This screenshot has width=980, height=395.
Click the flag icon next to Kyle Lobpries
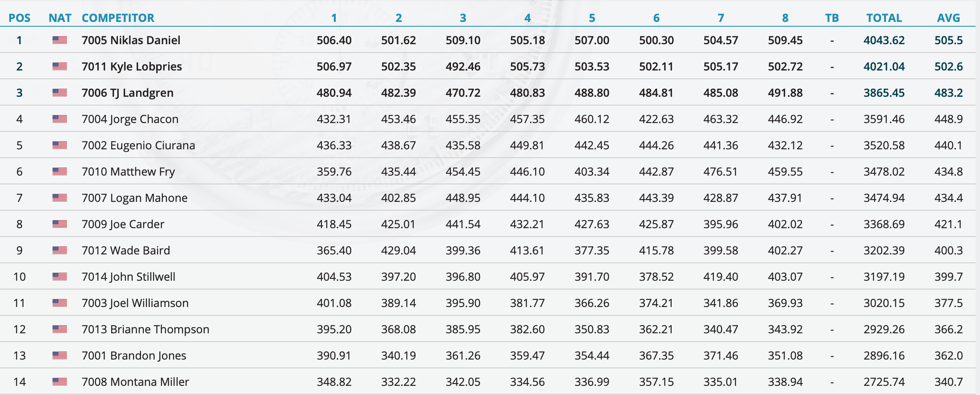click(x=59, y=66)
